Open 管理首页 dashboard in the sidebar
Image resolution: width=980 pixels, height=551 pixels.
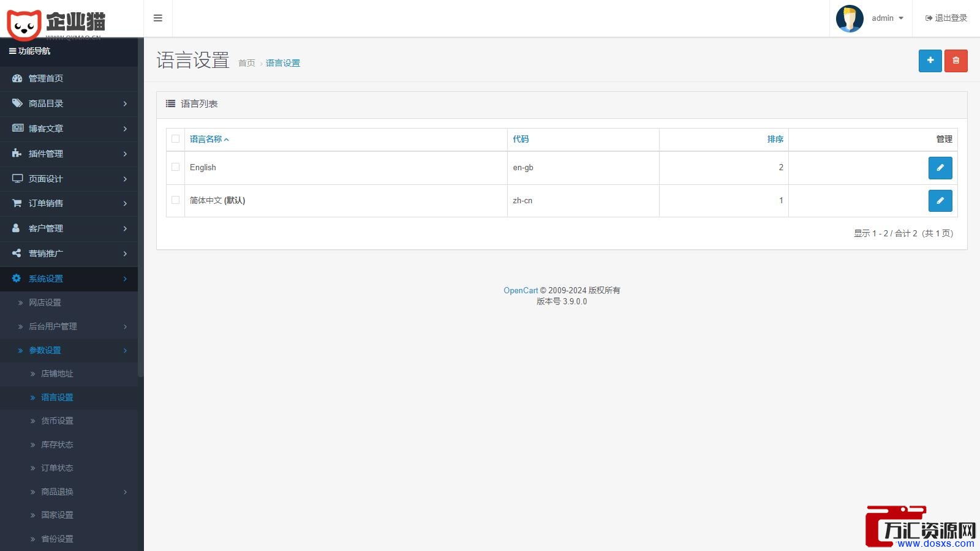(46, 78)
